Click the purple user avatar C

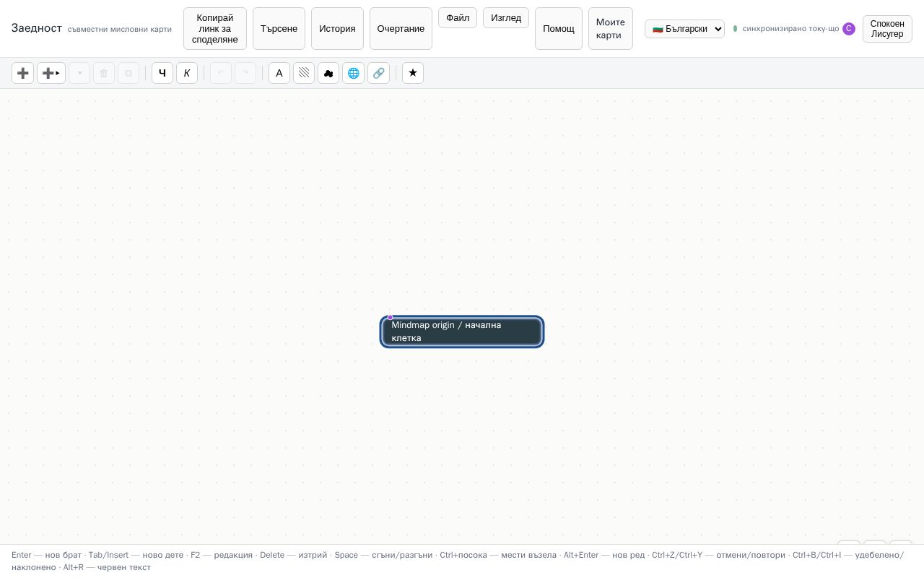click(x=849, y=29)
